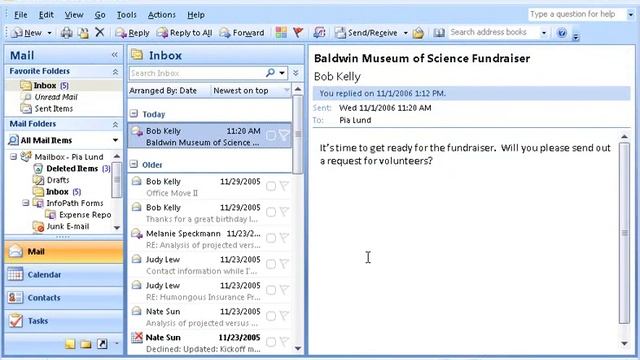Click the Search Inbox magnifier icon
The image size is (640, 360).
(x=270, y=73)
